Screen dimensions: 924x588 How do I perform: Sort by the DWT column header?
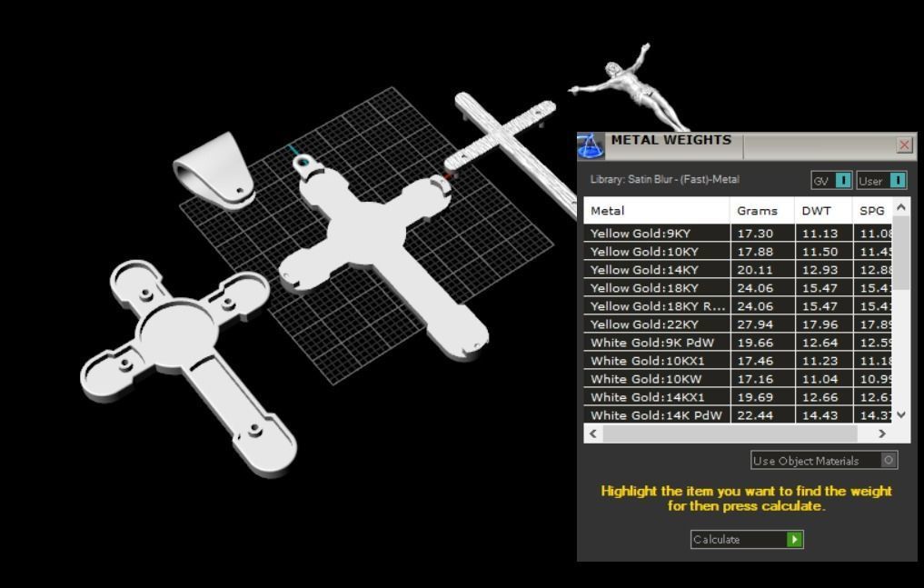click(823, 211)
